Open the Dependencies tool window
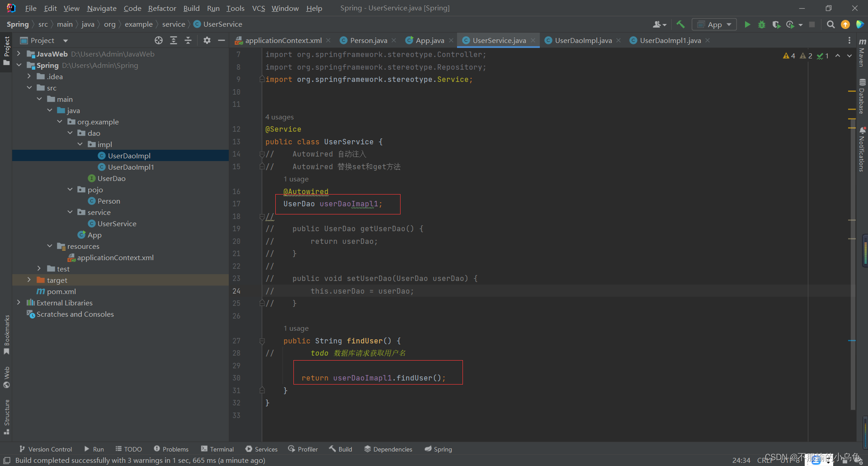Viewport: 868px width, 466px height. 388,449
